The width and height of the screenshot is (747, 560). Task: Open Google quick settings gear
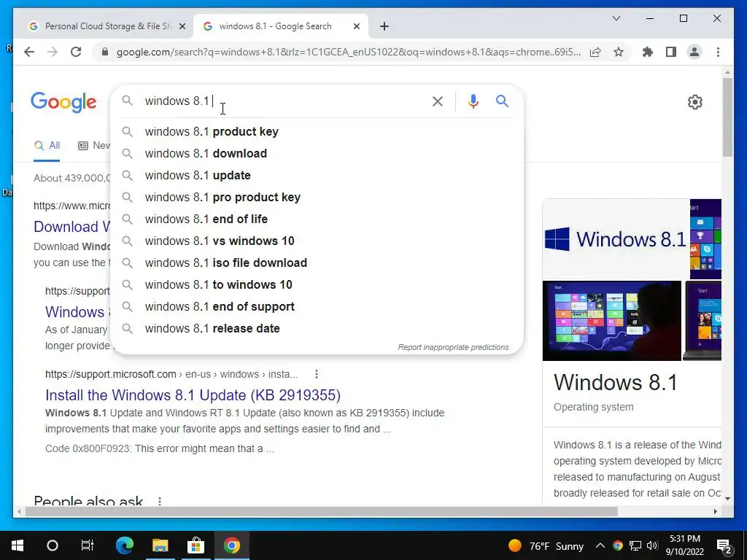click(695, 102)
